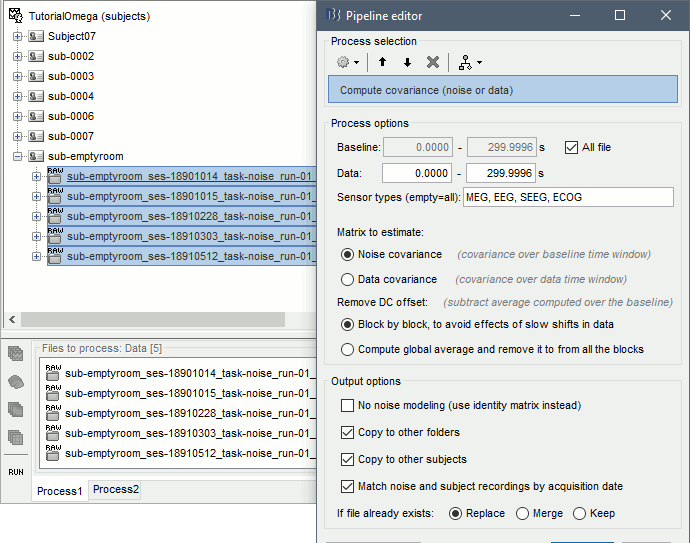Uncheck the All file checkbox
Viewport: 690px width, 543px height.
pyautogui.click(x=572, y=147)
